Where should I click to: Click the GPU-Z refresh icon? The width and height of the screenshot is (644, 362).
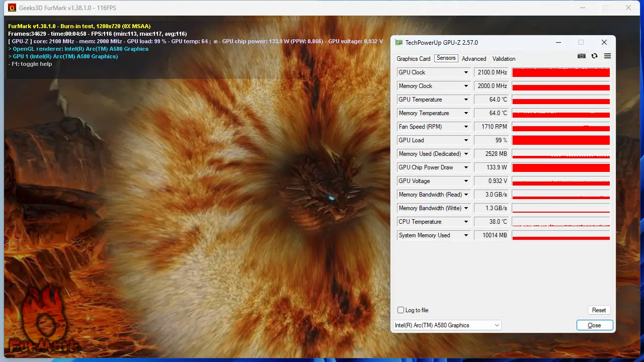coord(594,56)
